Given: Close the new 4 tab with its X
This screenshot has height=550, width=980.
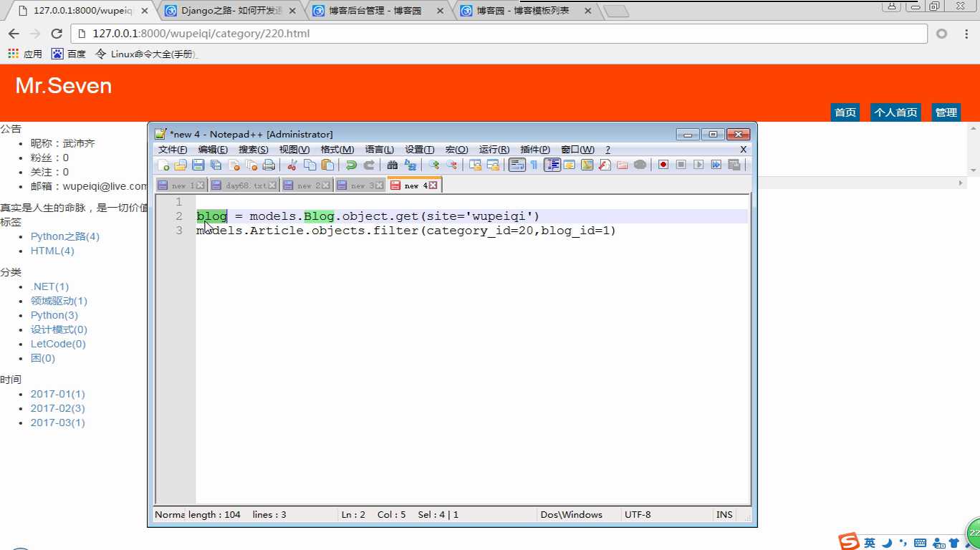Looking at the screenshot, I should click(433, 185).
